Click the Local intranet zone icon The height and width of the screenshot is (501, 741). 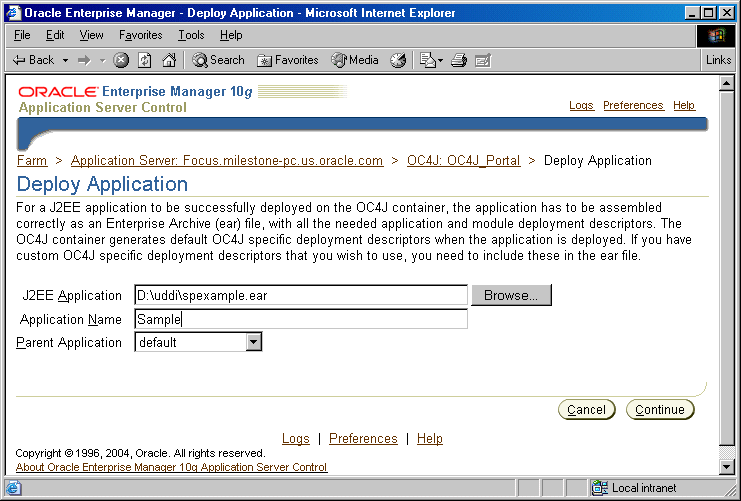coord(599,487)
